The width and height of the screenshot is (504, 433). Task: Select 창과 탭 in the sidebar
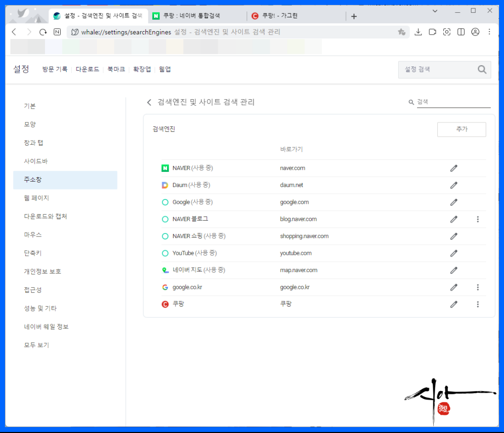coord(65,143)
